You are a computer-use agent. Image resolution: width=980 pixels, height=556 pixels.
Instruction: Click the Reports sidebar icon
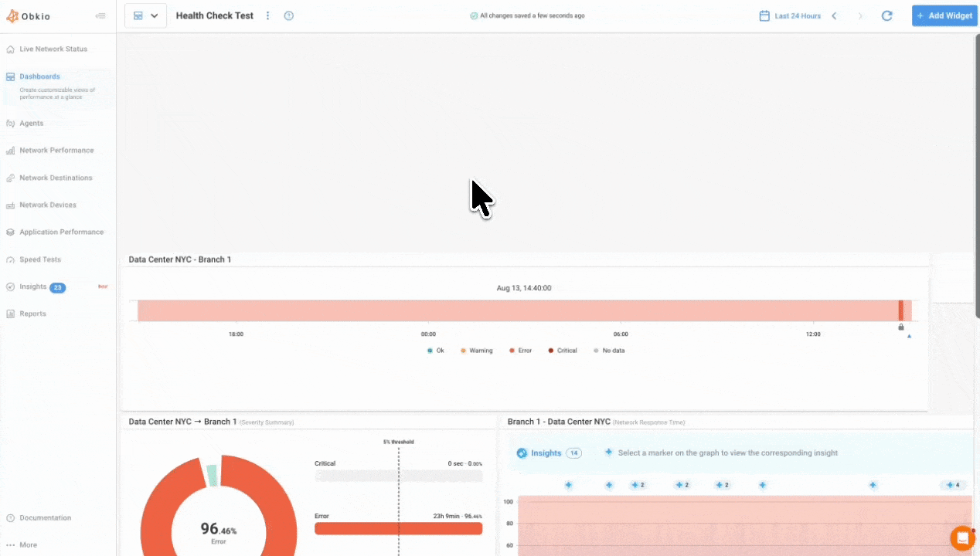[11, 314]
